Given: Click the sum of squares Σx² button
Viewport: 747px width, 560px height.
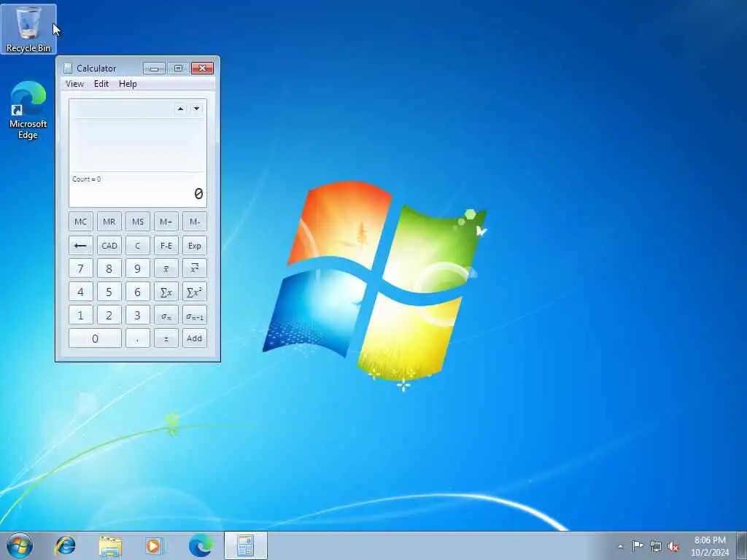Looking at the screenshot, I should pos(194,292).
